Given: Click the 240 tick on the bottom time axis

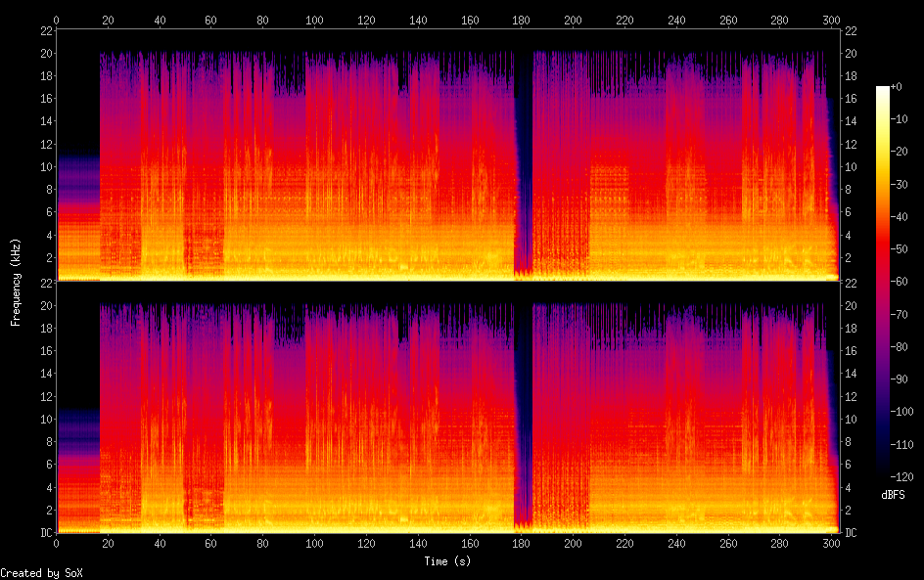Looking at the screenshot, I should click(x=676, y=544).
